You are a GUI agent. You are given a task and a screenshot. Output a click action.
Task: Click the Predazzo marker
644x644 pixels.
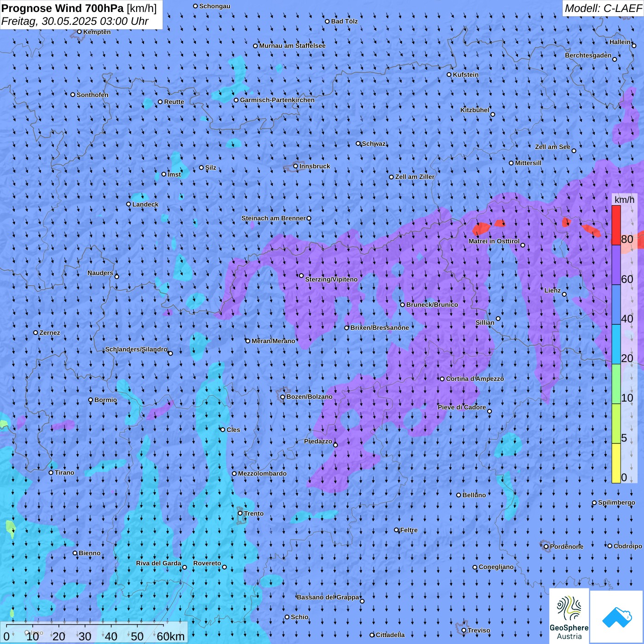click(336, 445)
